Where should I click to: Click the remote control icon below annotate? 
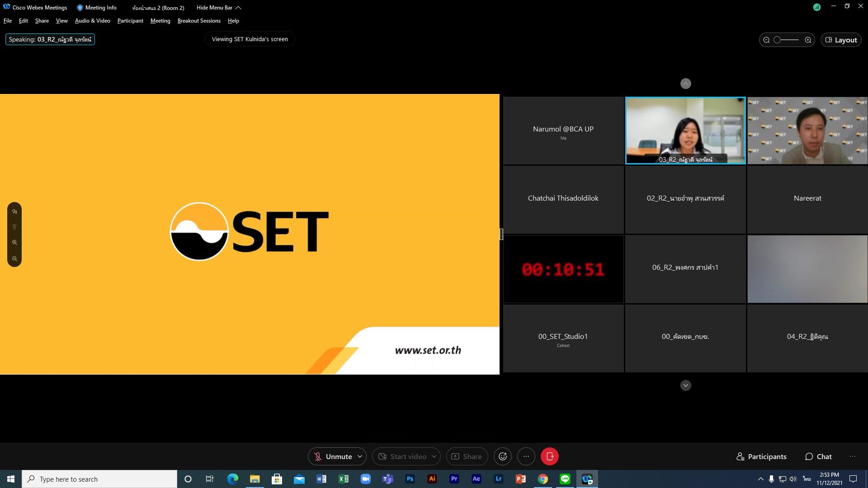(x=14, y=227)
